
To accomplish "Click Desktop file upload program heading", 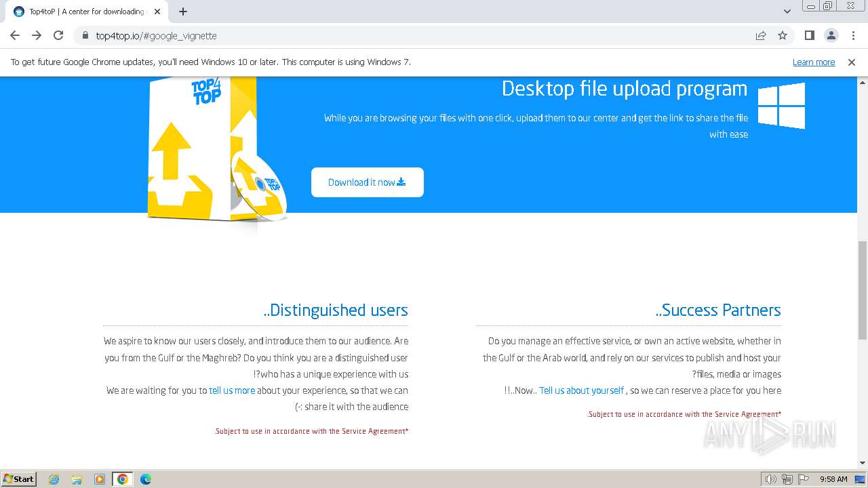I will pos(625,89).
